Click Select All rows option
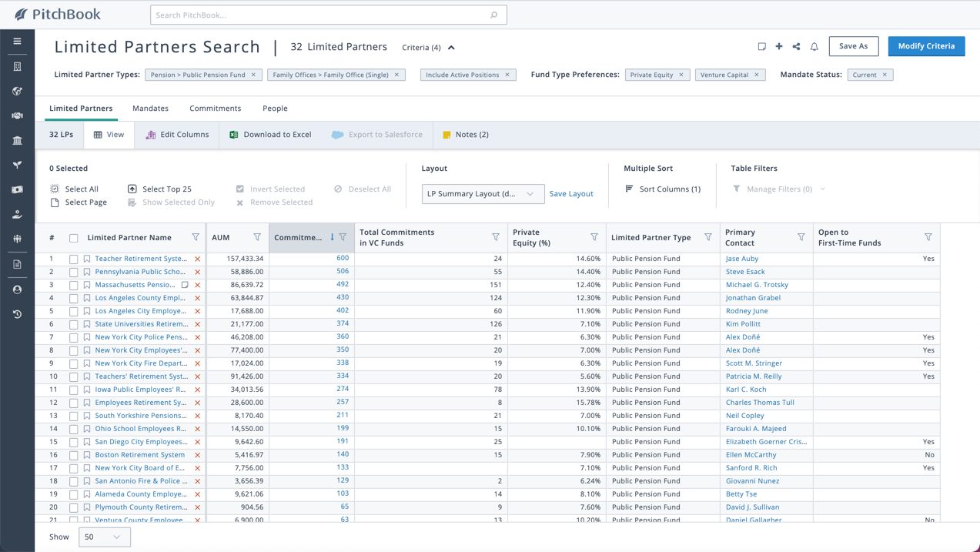 pos(75,189)
